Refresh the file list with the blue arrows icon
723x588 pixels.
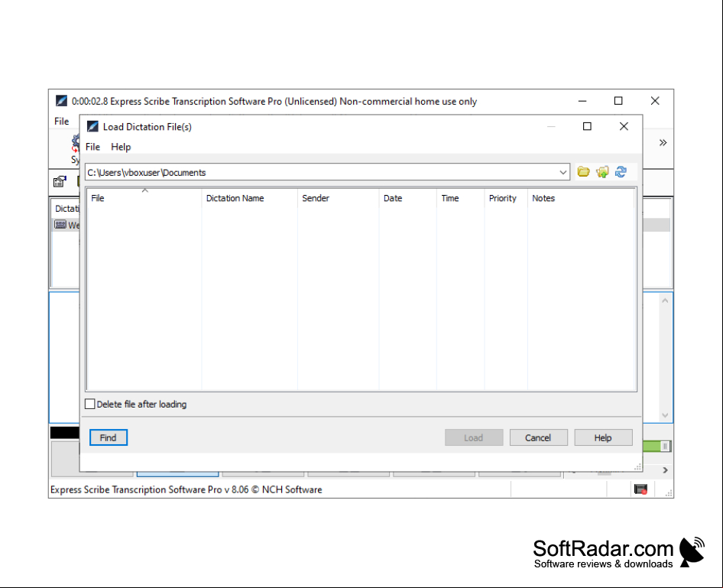621,172
